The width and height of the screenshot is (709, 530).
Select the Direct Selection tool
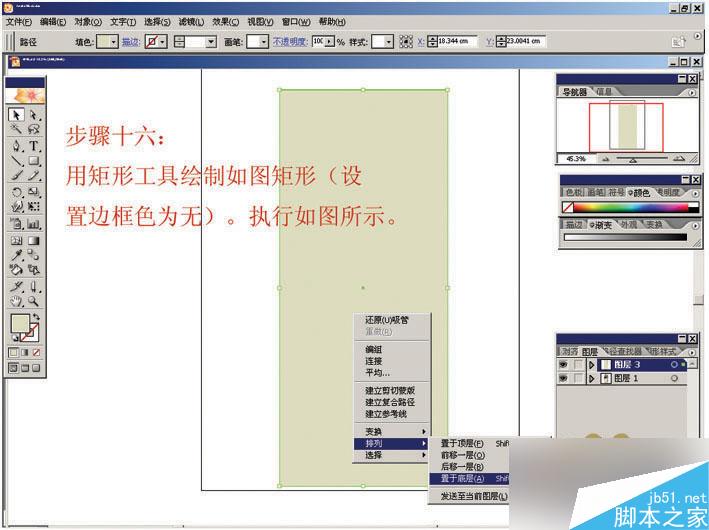(x=34, y=114)
